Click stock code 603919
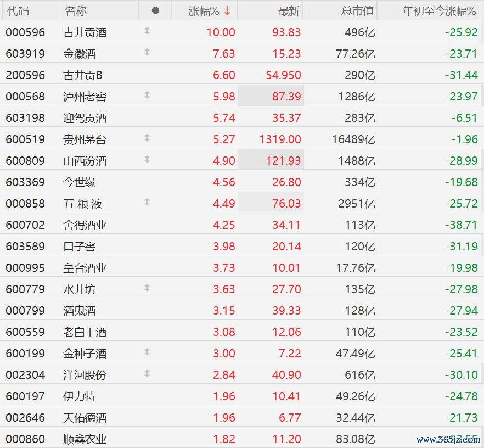Screen dimensions: 484x448 point(25,54)
